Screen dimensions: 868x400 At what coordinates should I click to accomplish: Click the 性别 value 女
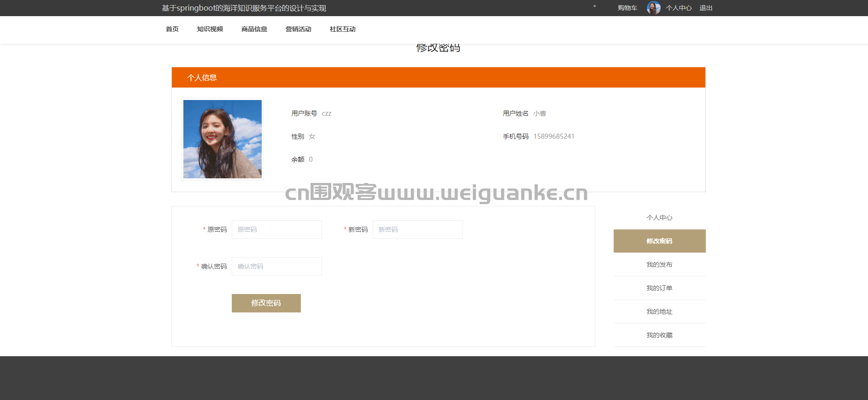click(312, 136)
